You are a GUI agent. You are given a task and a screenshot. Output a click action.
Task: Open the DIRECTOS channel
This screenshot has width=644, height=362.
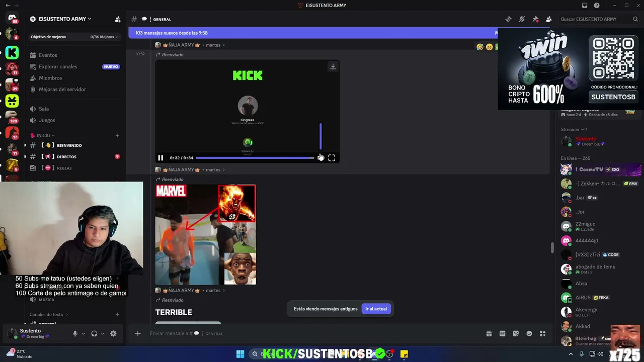click(75, 157)
